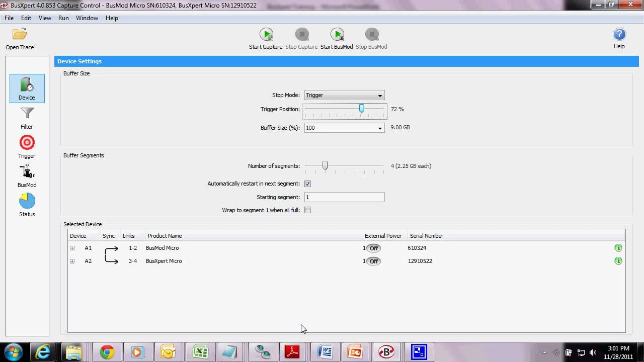Open a trace file with Open Trace

[x=20, y=39]
